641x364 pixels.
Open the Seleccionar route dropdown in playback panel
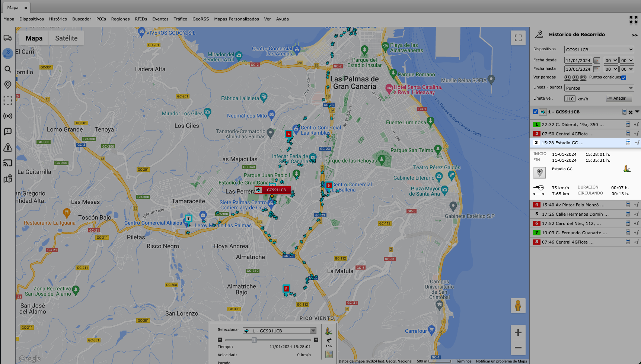click(x=280, y=331)
